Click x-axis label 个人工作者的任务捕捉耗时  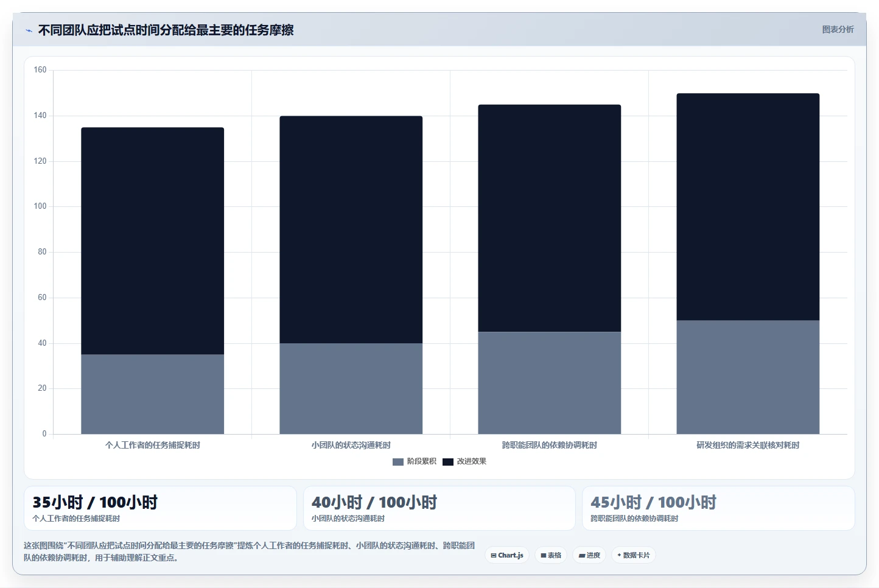tap(153, 445)
